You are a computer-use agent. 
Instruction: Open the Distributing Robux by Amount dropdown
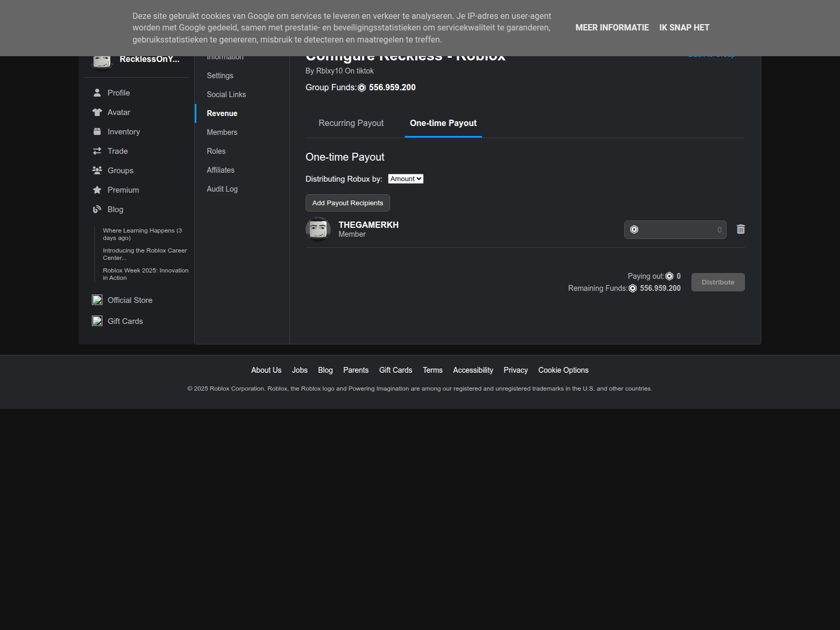[406, 179]
